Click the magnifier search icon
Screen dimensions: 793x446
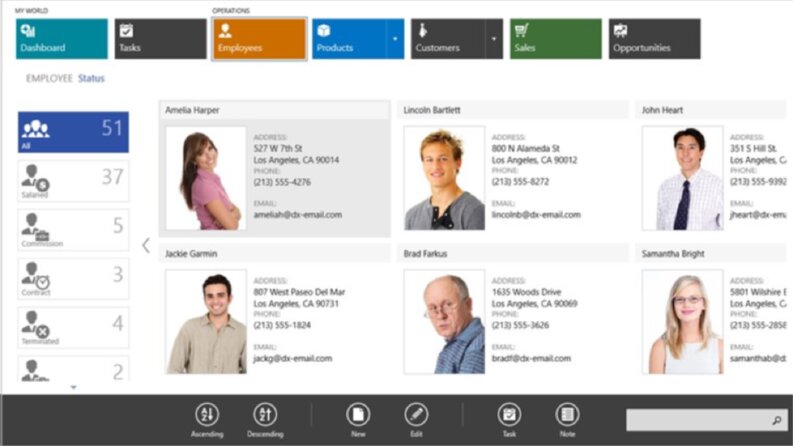pos(777,420)
